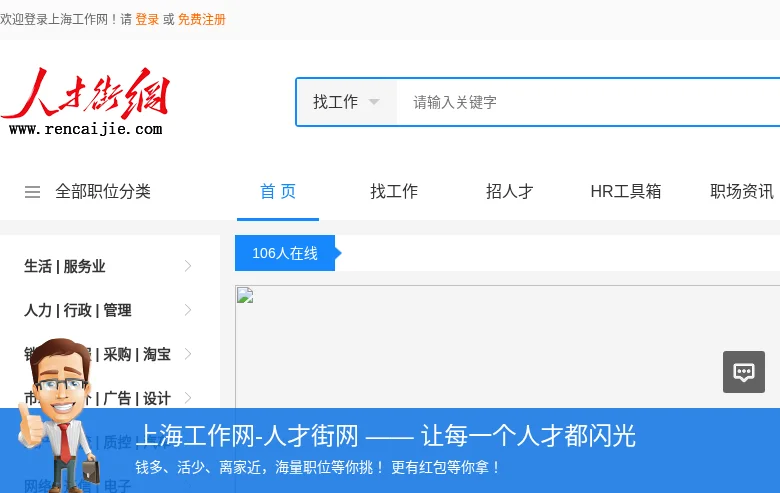Expand the 生活 | 服务业 chevron arrow

[188, 266]
